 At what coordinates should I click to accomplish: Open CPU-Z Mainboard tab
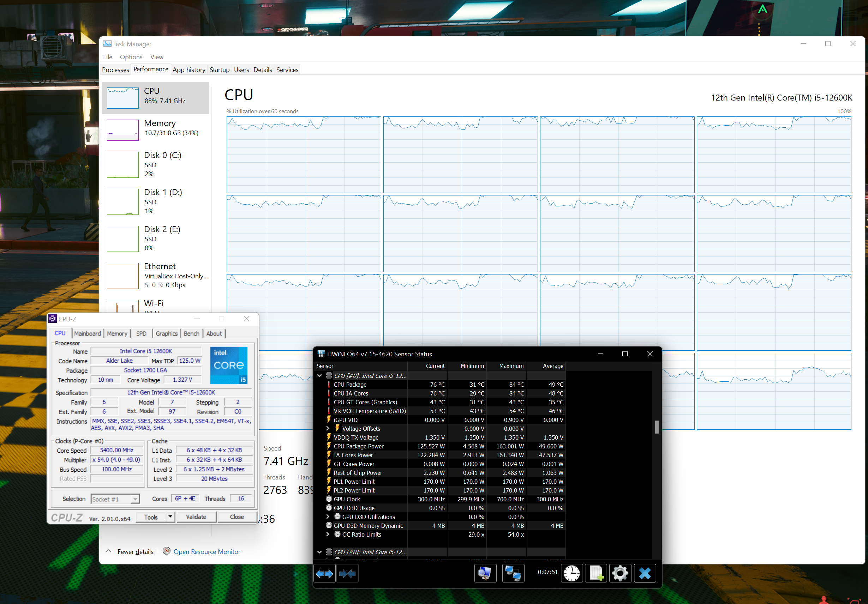click(88, 333)
